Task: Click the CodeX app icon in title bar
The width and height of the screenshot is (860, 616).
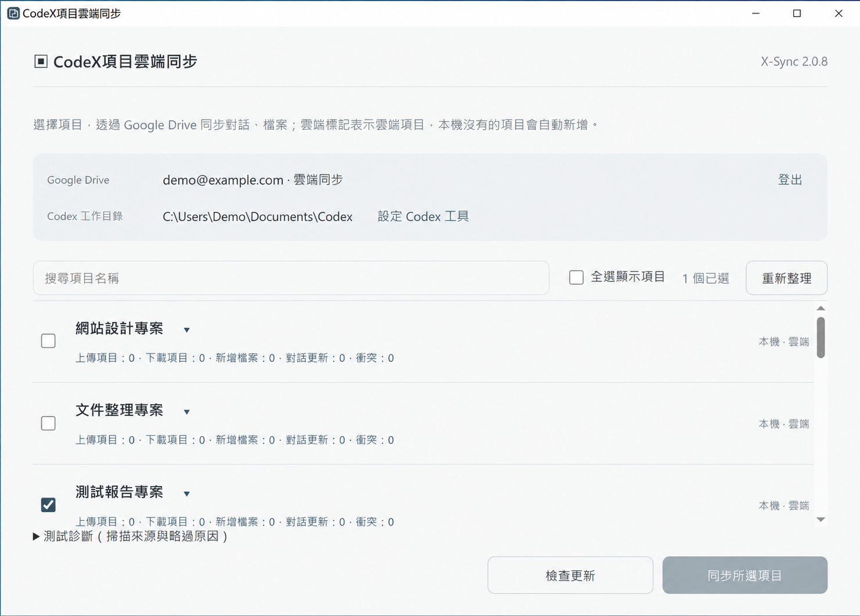Action: coord(13,13)
